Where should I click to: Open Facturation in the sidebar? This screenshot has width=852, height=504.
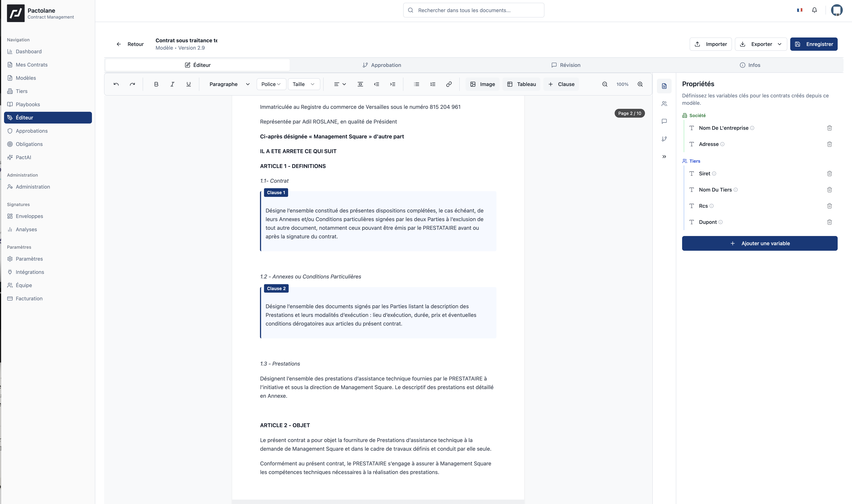coord(48,299)
